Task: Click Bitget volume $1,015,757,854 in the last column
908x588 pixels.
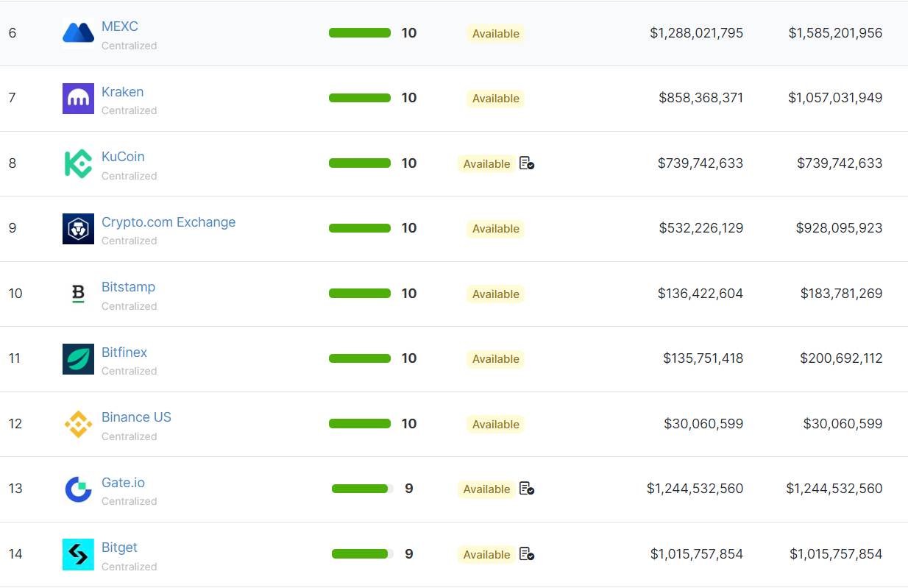Action: 836,554
